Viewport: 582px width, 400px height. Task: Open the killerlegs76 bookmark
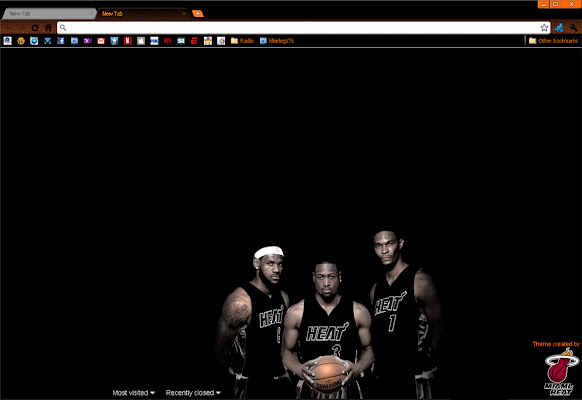pos(277,41)
